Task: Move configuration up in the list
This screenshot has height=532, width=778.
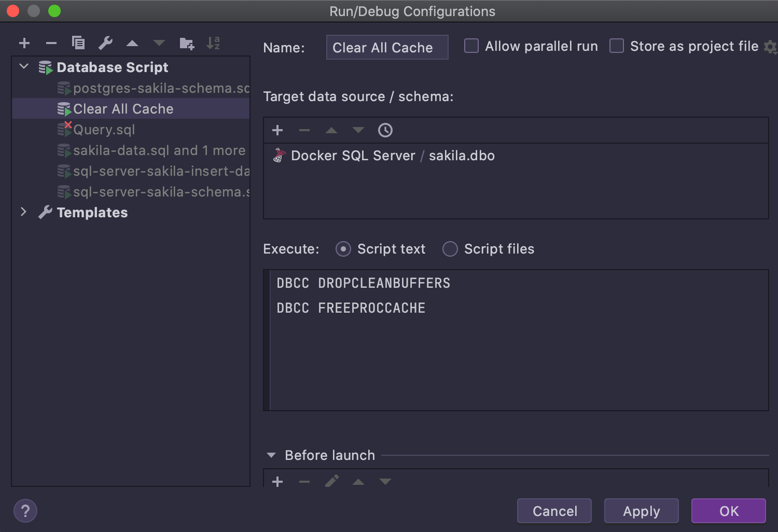Action: pos(132,43)
